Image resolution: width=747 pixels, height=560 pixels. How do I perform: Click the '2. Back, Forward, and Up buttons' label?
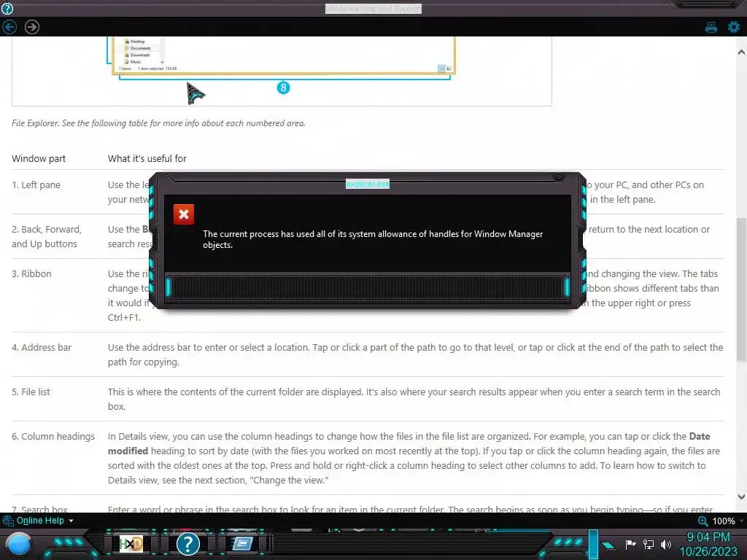click(x=47, y=237)
